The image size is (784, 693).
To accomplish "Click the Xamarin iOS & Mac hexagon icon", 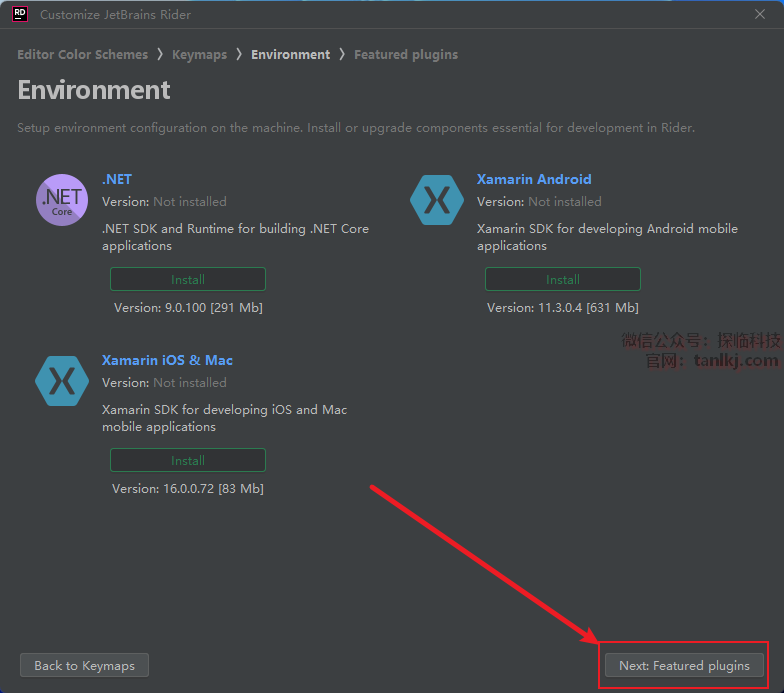I will pyautogui.click(x=62, y=381).
